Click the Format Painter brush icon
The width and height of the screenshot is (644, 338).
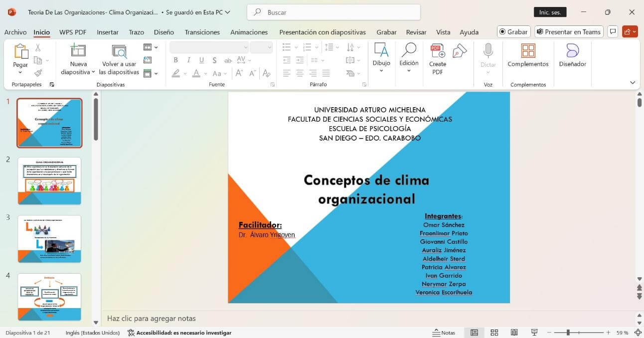[38, 73]
